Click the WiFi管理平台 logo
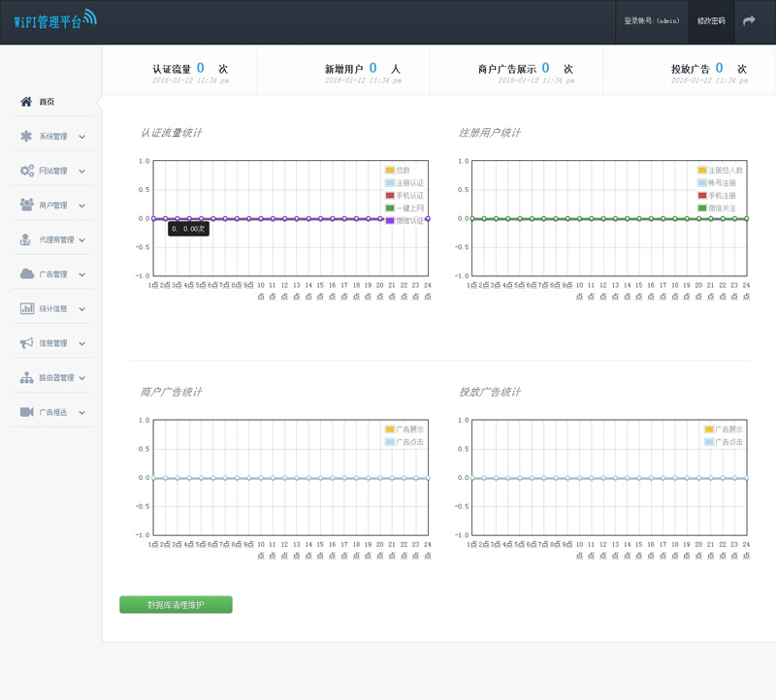The width and height of the screenshot is (776, 700). coord(55,19)
